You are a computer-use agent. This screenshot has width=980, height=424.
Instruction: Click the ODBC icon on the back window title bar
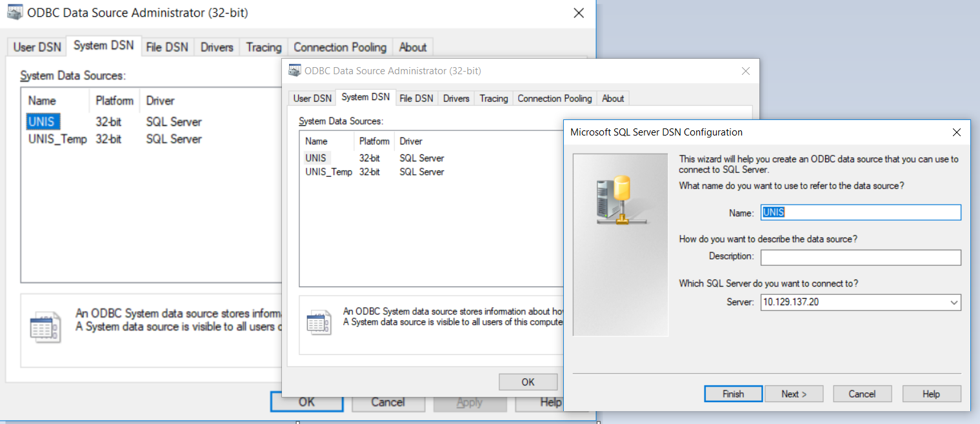click(14, 13)
